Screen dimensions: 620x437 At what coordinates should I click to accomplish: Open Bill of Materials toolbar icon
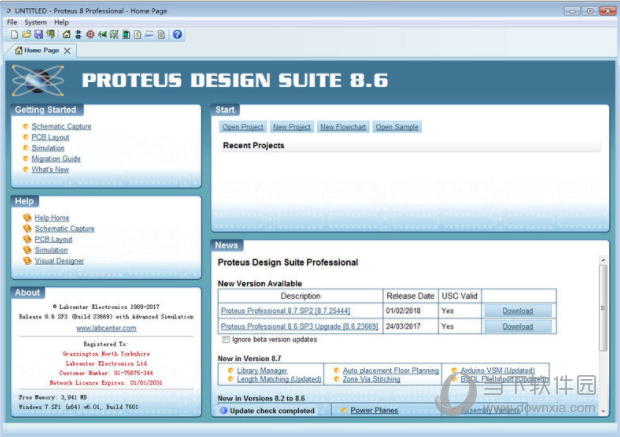(x=138, y=34)
